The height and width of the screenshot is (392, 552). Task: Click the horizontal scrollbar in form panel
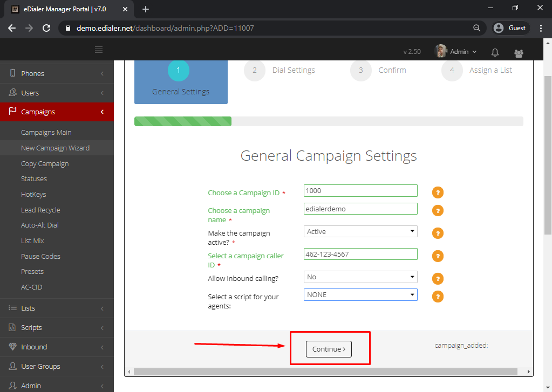tap(325, 372)
